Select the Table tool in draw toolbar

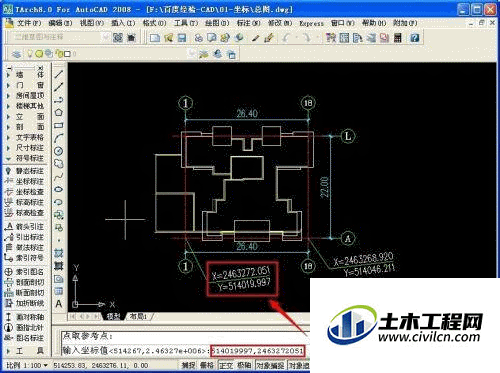point(59,291)
